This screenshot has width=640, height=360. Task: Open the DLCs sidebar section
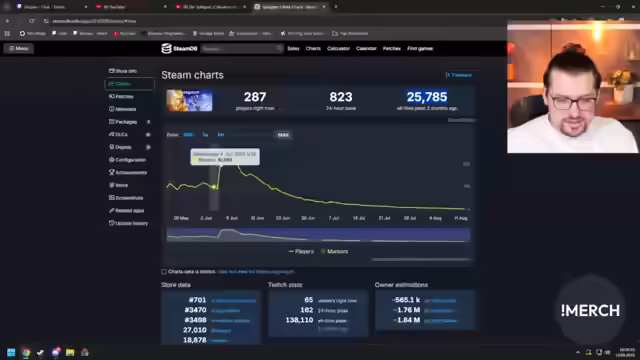tap(129, 134)
